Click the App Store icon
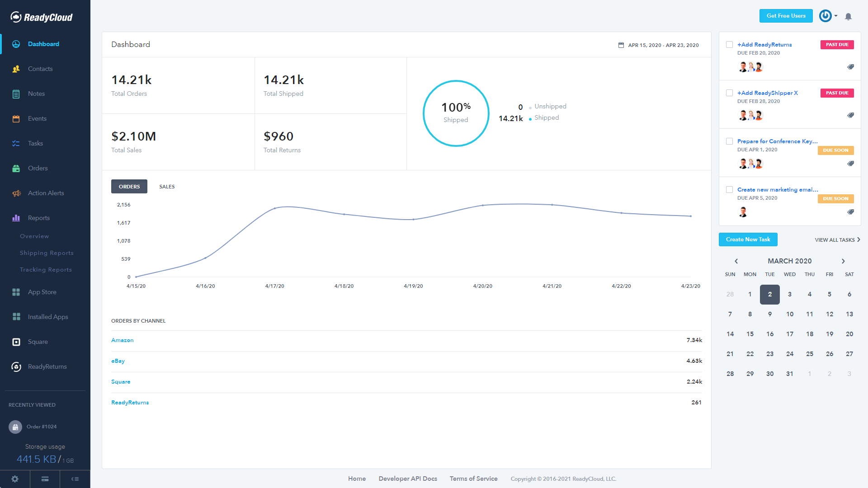Image resolution: width=868 pixels, height=488 pixels. click(x=16, y=292)
